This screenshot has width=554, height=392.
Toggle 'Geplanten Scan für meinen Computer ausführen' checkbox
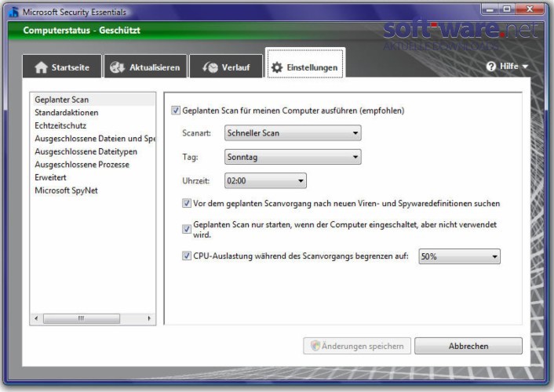pyautogui.click(x=176, y=111)
